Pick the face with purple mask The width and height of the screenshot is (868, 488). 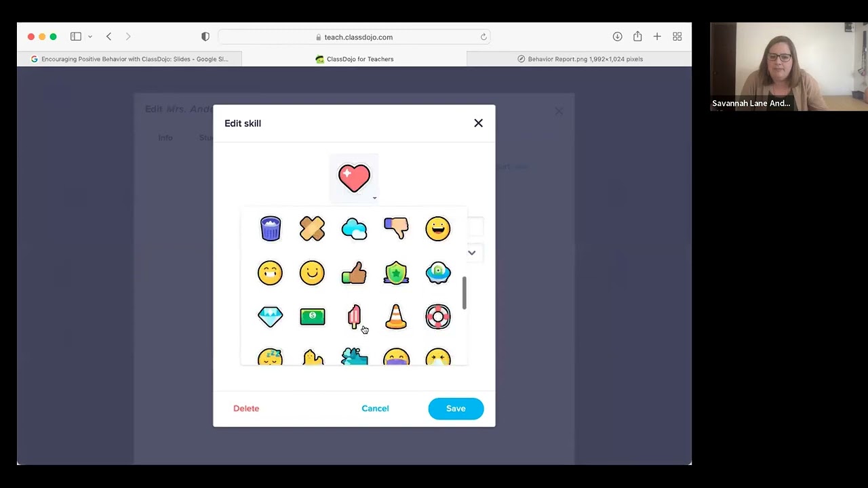coord(396,357)
